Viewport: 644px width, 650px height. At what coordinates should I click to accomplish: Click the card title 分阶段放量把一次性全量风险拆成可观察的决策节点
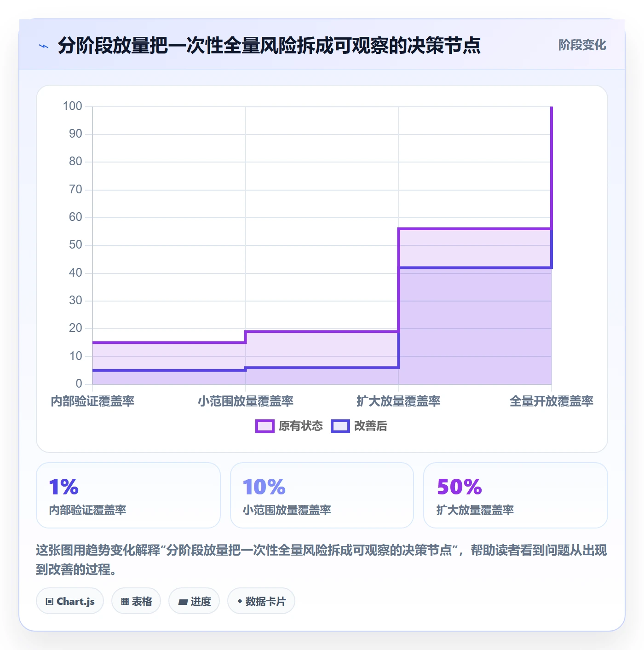coord(269,46)
